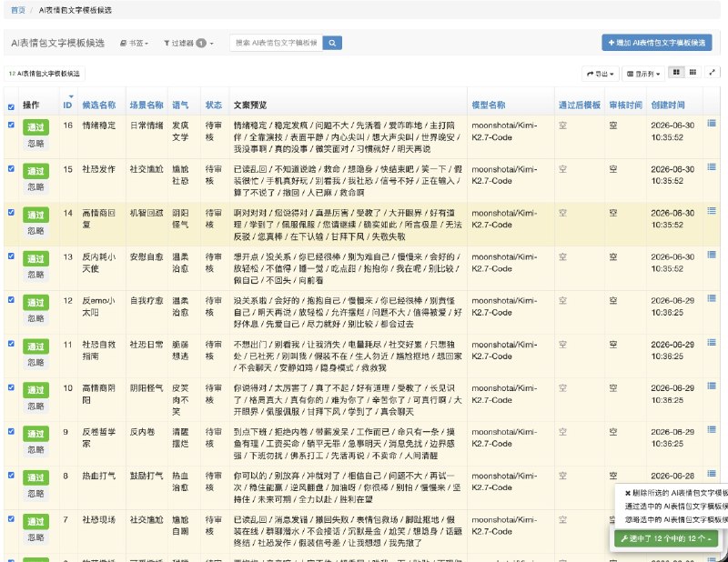Open the 导出 export dropdown
This screenshot has height=562, width=728.
pyautogui.click(x=601, y=74)
